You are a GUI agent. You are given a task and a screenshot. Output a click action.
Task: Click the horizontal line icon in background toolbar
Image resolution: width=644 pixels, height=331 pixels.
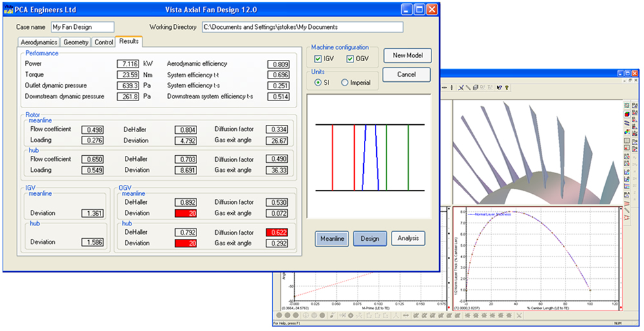pyautogui.click(x=444, y=88)
